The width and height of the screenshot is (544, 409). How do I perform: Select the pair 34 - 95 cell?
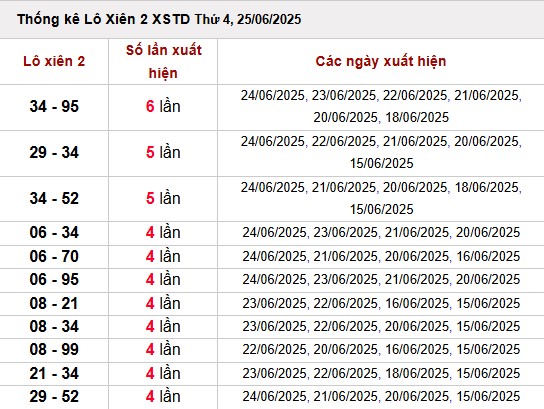(x=54, y=106)
